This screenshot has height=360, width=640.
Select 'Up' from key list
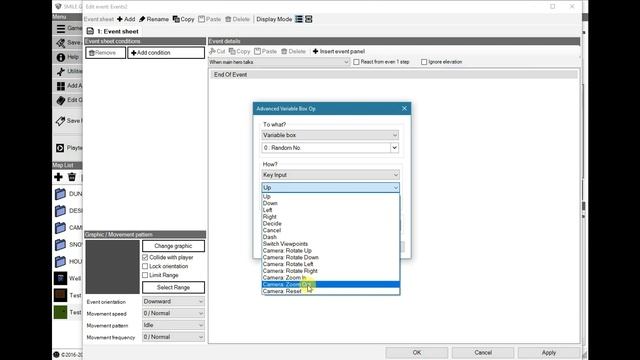coord(331,197)
